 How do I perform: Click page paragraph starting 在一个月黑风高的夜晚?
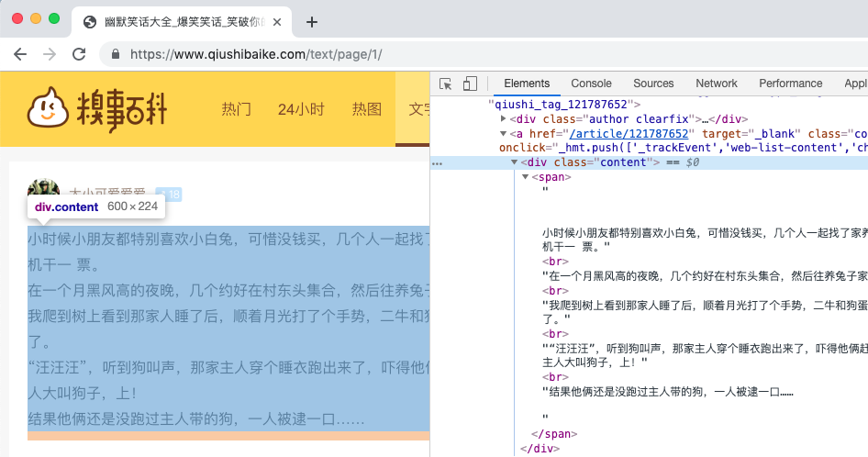click(228, 290)
